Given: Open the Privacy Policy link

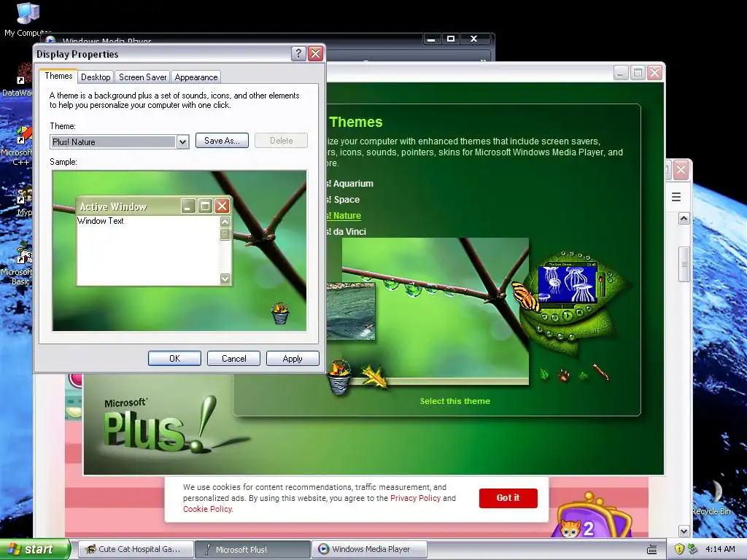Looking at the screenshot, I should click(x=415, y=498).
